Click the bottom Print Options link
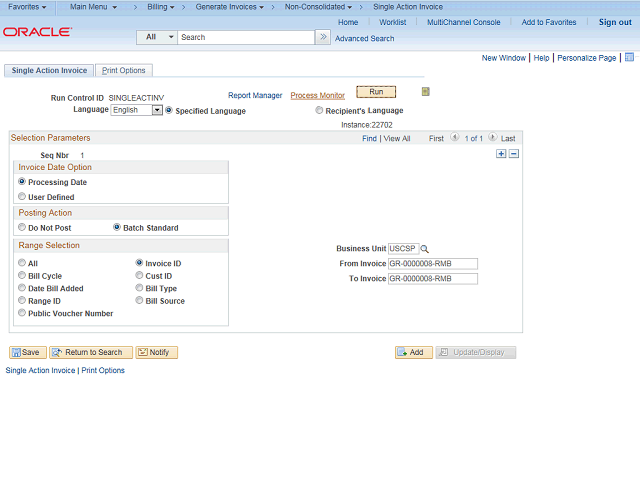Screen dimensions: 640x480 point(103,370)
